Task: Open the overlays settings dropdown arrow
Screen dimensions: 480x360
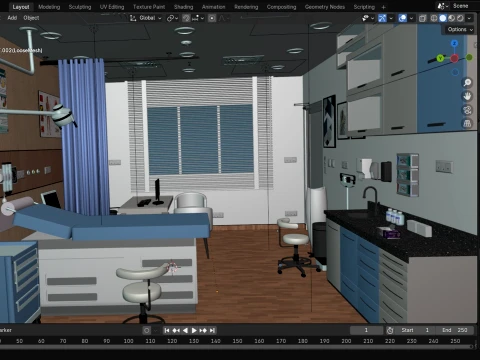Action: (411, 18)
